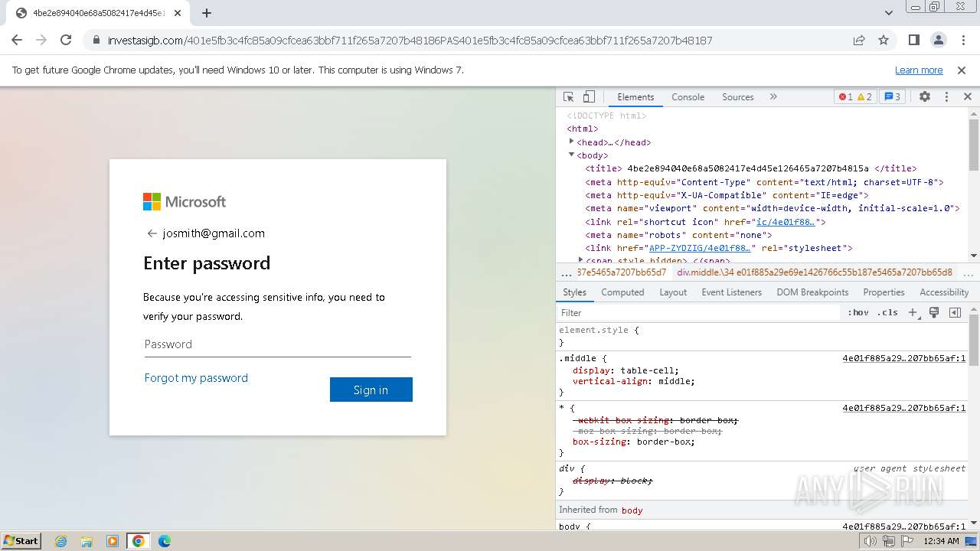Open the Accessibility pane tab
The height and width of the screenshot is (551, 980).
tap(944, 292)
